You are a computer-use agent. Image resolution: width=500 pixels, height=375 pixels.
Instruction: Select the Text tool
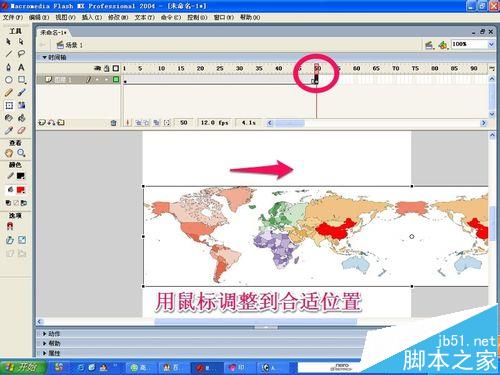21,67
